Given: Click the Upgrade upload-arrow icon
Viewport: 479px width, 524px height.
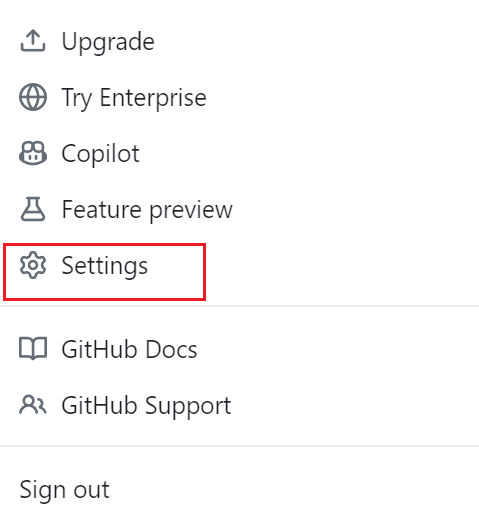Looking at the screenshot, I should tap(33, 41).
